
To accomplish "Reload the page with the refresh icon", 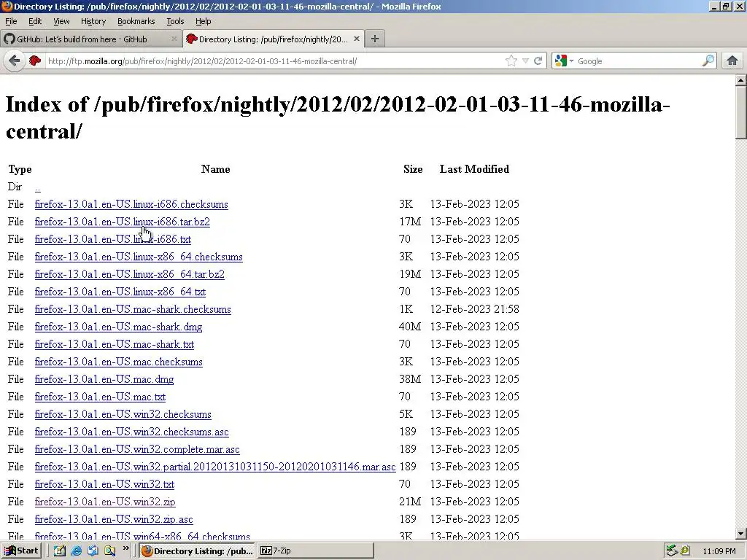I will pyautogui.click(x=538, y=61).
